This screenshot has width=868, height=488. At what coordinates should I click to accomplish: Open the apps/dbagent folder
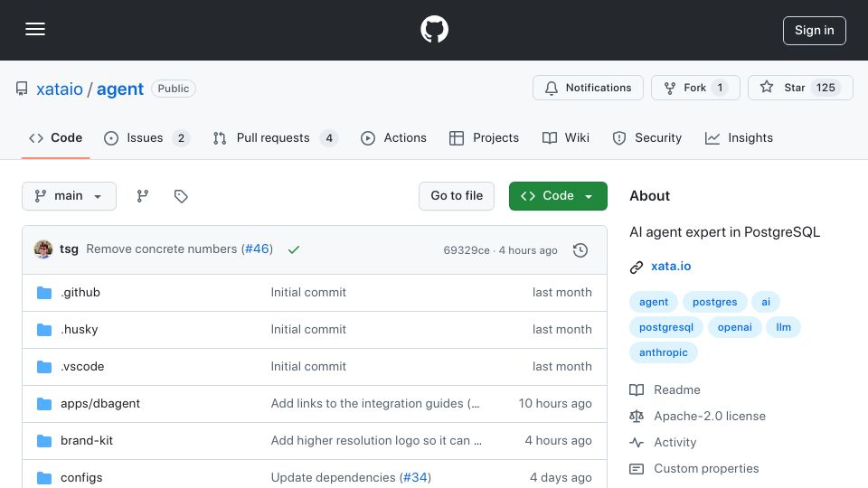coord(100,403)
